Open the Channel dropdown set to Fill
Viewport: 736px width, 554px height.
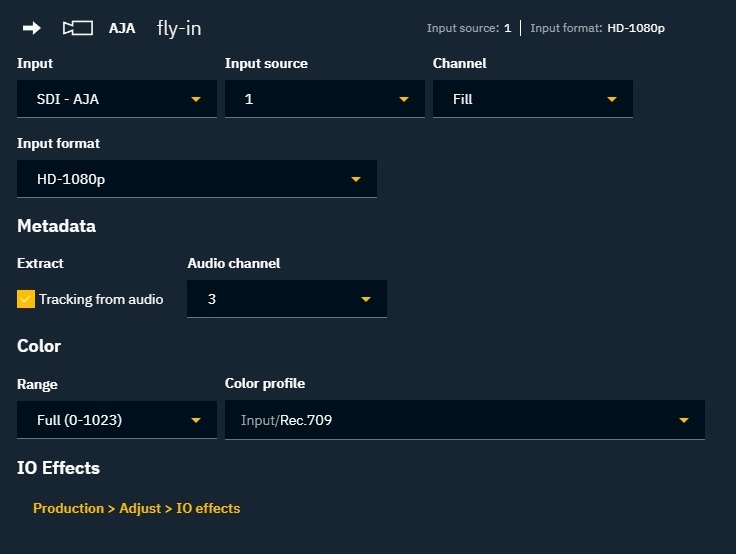(532, 99)
